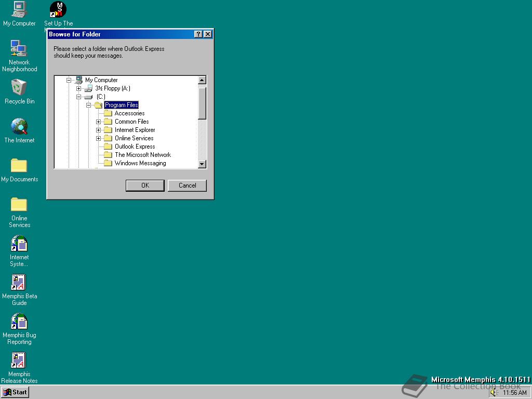Collapse the My Computer tree node
This screenshot has width=532, height=399.
(69, 81)
